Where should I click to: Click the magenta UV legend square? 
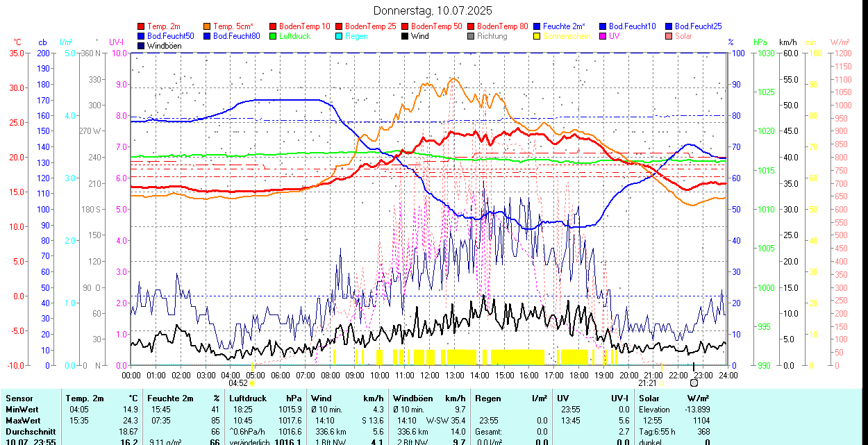[x=603, y=36]
